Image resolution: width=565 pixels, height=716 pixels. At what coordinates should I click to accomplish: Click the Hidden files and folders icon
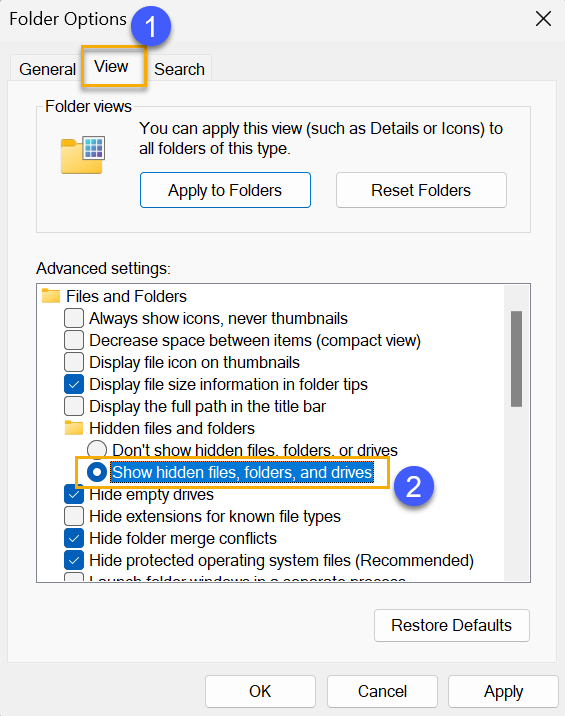tap(74, 428)
